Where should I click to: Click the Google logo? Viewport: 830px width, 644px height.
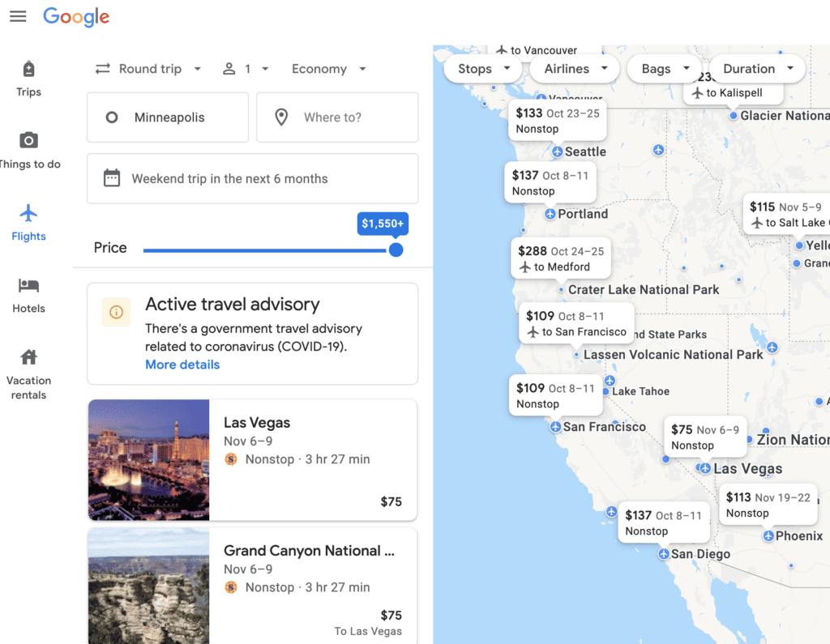[x=76, y=16]
